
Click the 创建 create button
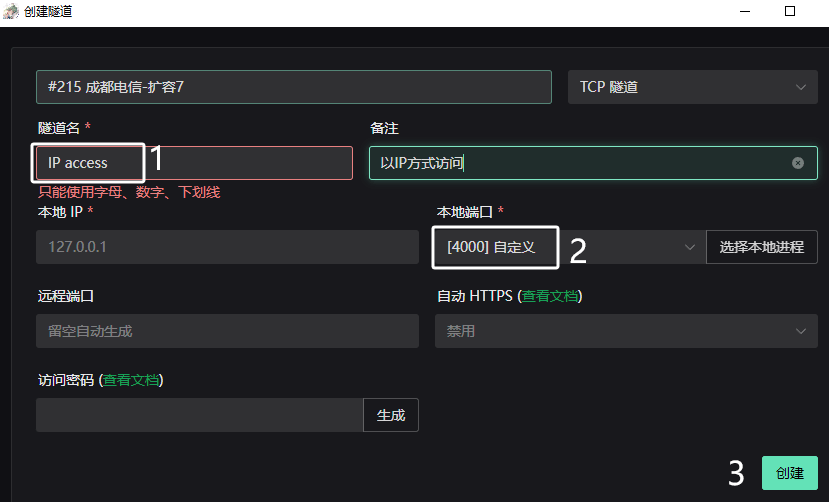coord(790,473)
